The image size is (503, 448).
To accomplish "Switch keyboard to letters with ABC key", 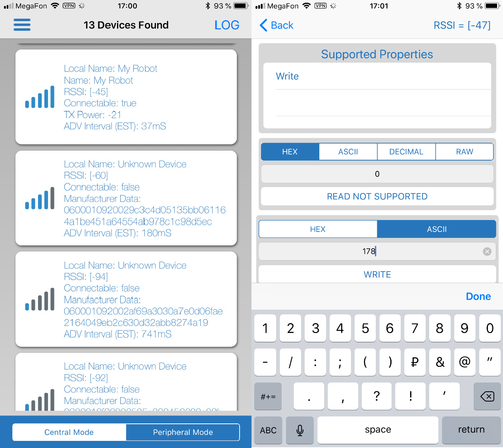I will coord(268,430).
